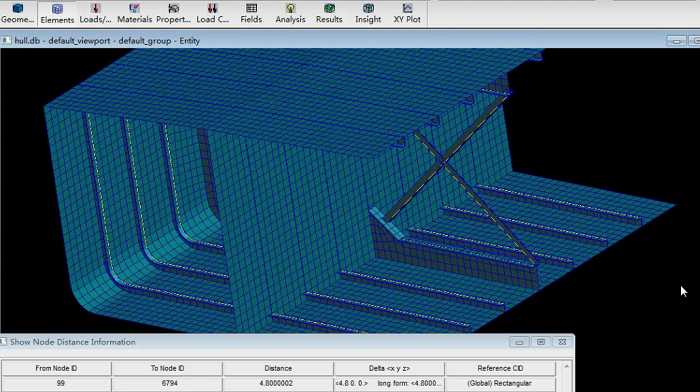Open the Materials tool
The image size is (700, 392).
pos(134,13)
